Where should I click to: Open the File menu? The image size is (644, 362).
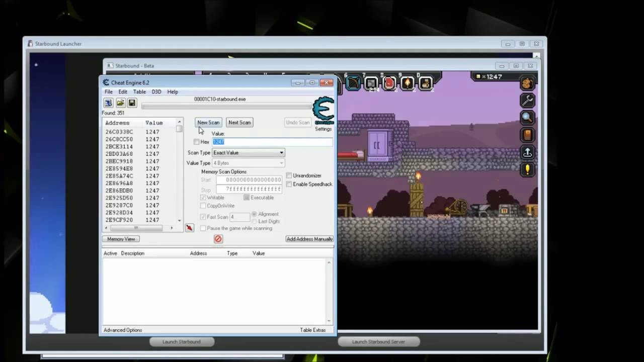109,92
